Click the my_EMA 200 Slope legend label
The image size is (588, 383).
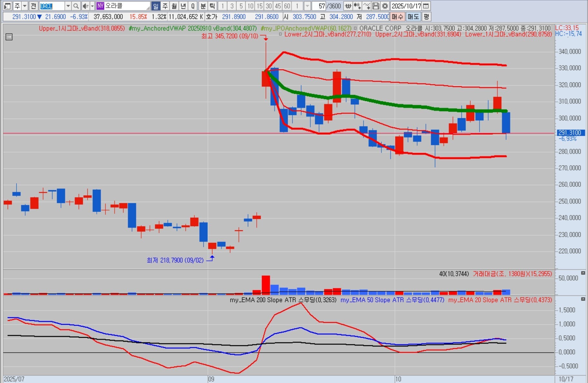point(283,300)
